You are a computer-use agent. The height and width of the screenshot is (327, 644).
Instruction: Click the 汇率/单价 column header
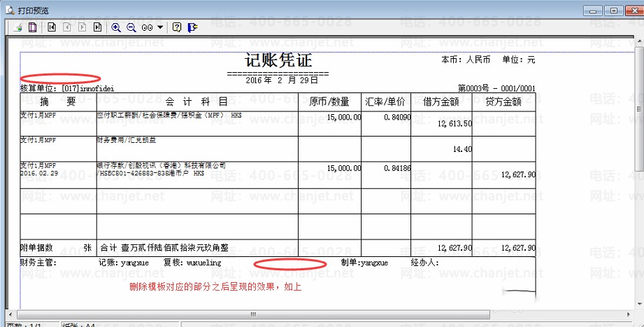click(385, 102)
